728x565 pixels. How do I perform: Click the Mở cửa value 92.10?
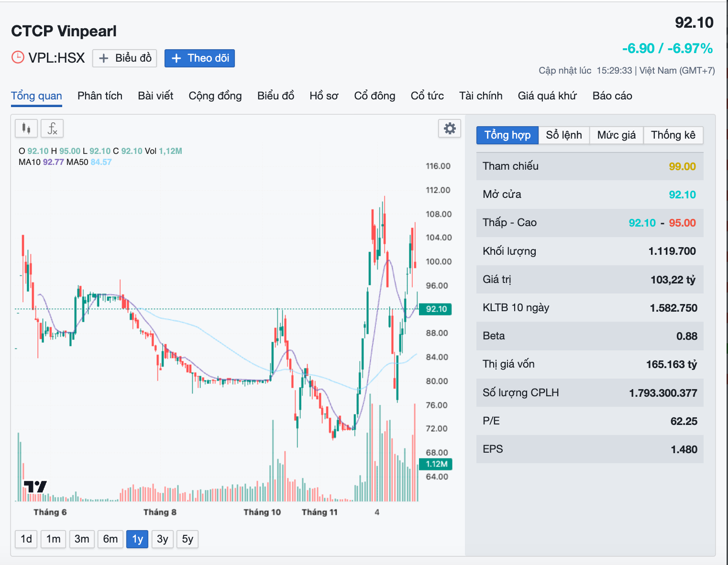point(682,195)
